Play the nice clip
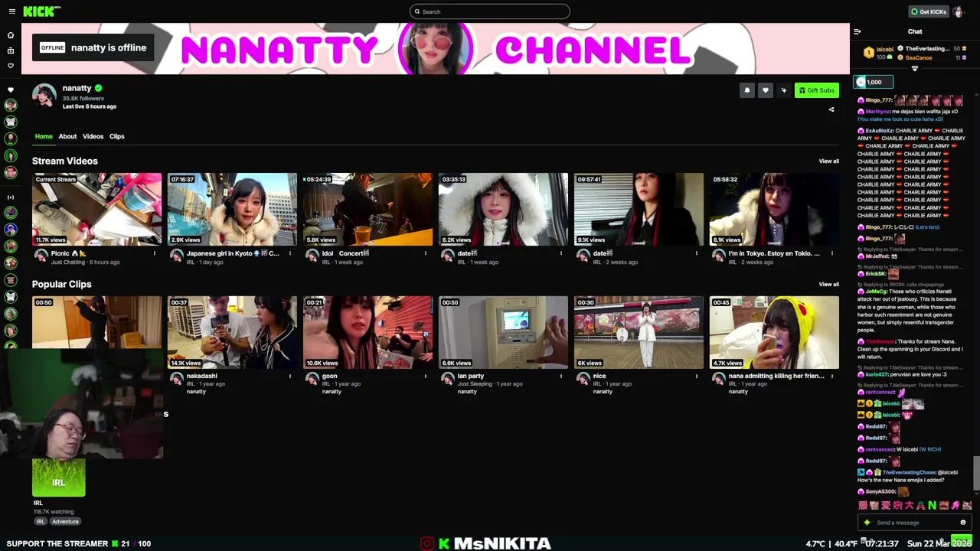980x551 pixels. point(639,332)
